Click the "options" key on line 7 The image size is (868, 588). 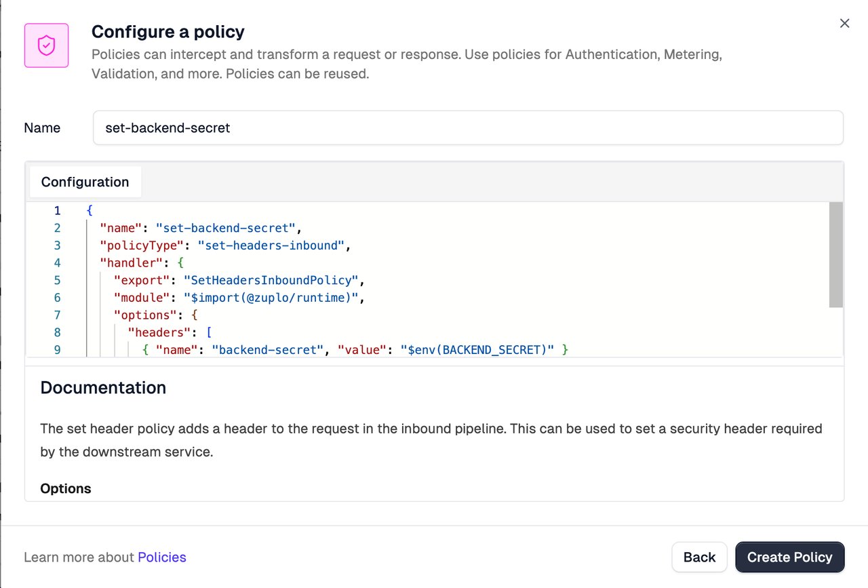pos(144,315)
